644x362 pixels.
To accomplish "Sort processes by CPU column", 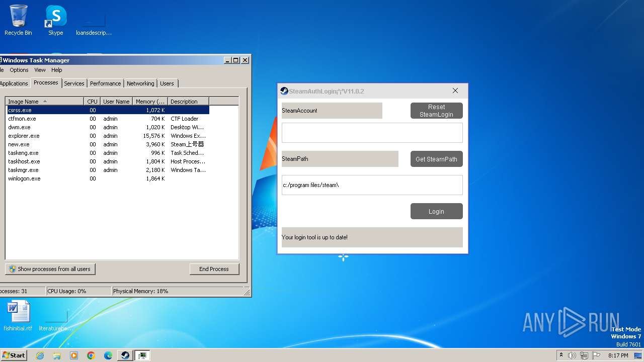I will 92,101.
